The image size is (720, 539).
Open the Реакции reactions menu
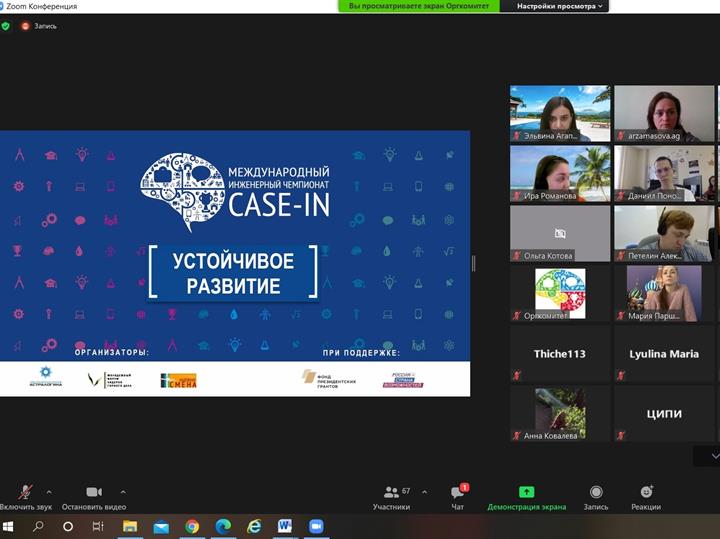[x=646, y=497]
